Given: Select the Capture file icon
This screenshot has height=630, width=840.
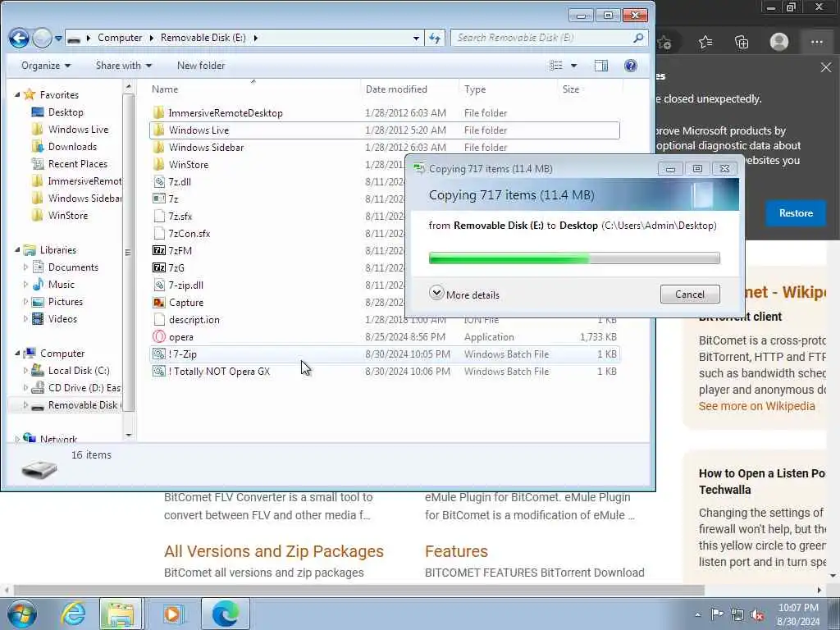Looking at the screenshot, I should [x=158, y=303].
